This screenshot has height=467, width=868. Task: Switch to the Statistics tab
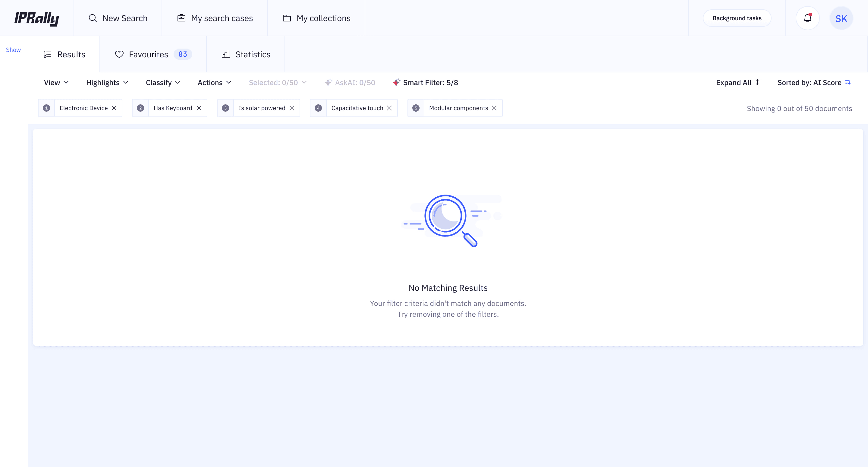click(246, 54)
